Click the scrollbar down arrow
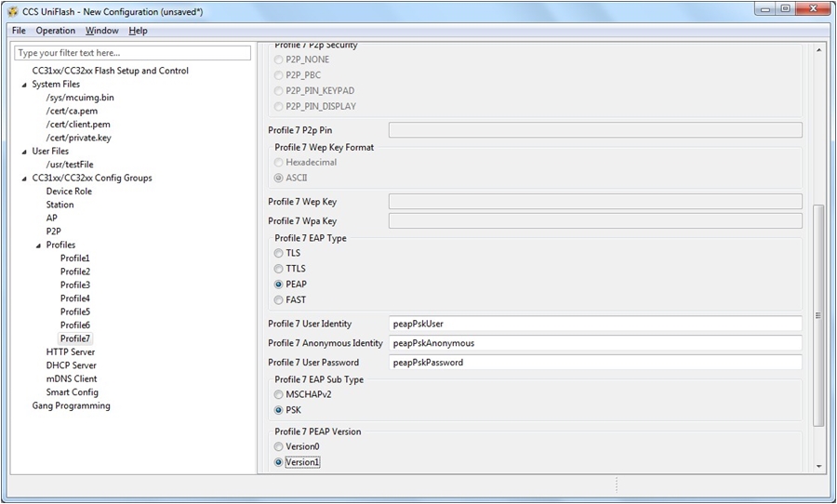837x504 pixels. click(818, 467)
